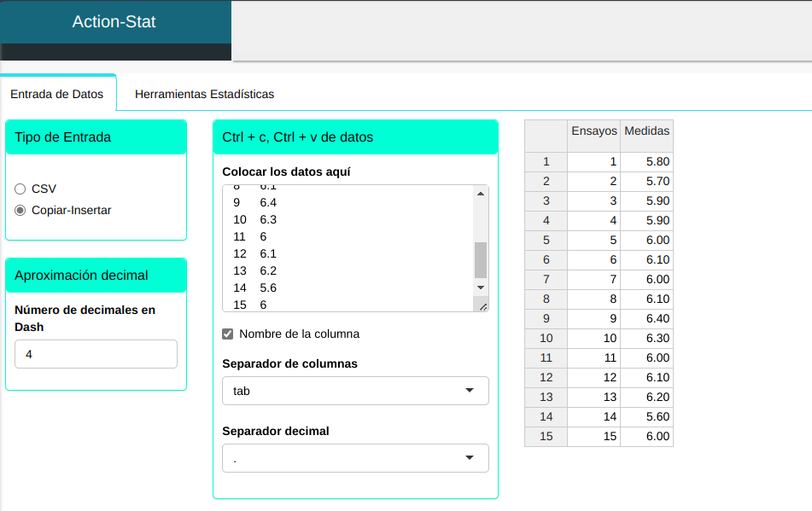Screen dimensions: 812x511
Task: Open Separador de columnas dropdown
Action: coord(354,391)
